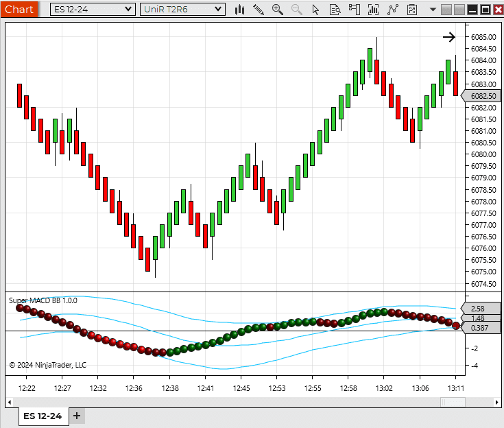
Task: Select the cursor pointer tool
Action: (x=315, y=10)
